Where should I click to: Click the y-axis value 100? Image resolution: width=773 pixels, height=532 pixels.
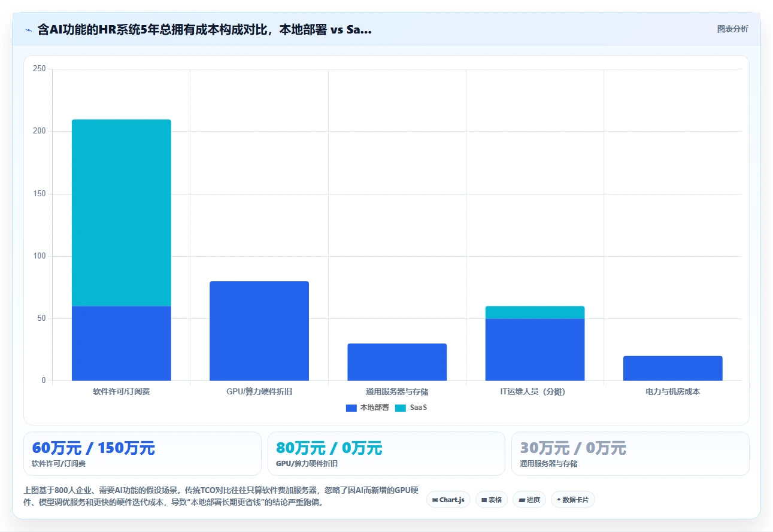click(40, 256)
